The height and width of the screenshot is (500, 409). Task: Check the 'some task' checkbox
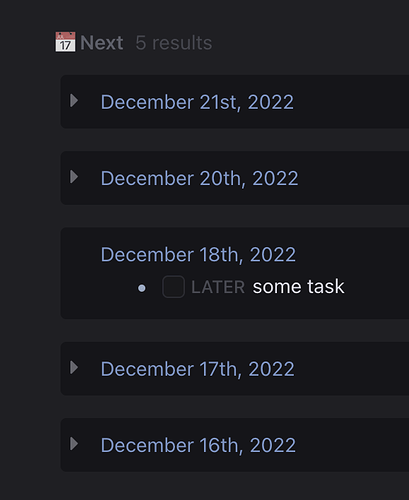tap(173, 287)
